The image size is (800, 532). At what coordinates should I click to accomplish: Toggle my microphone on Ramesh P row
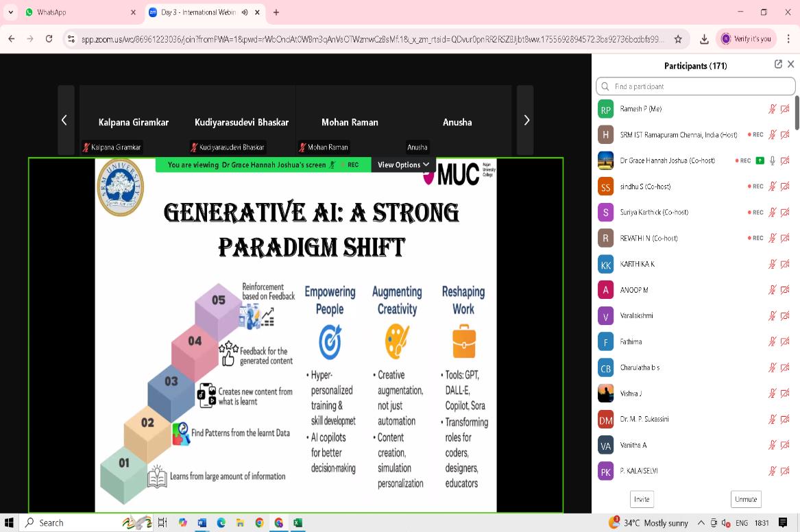[x=773, y=108]
